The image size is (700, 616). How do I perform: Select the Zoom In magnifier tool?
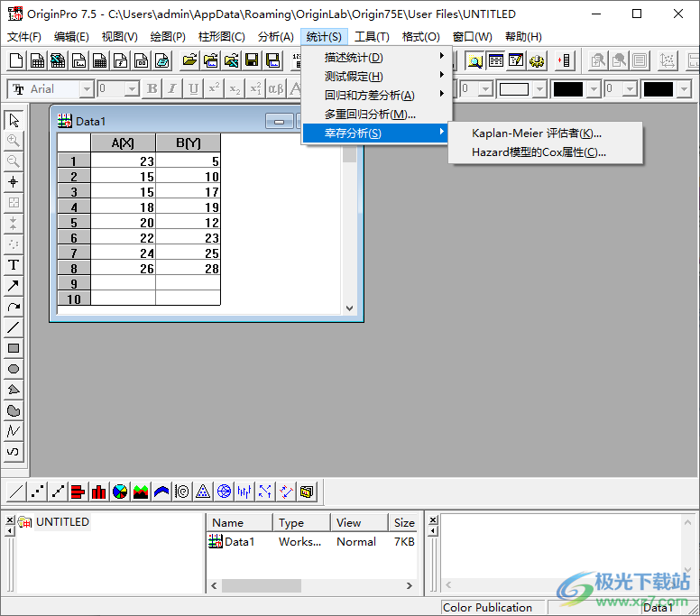point(14,141)
